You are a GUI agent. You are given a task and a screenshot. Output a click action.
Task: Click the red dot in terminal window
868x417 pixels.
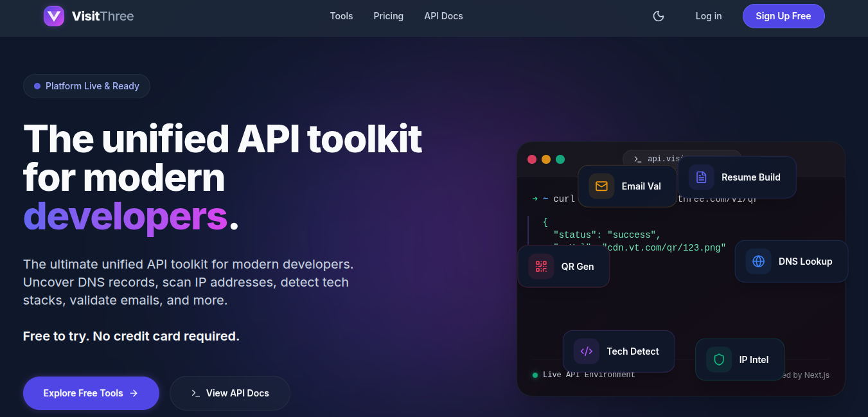532,159
